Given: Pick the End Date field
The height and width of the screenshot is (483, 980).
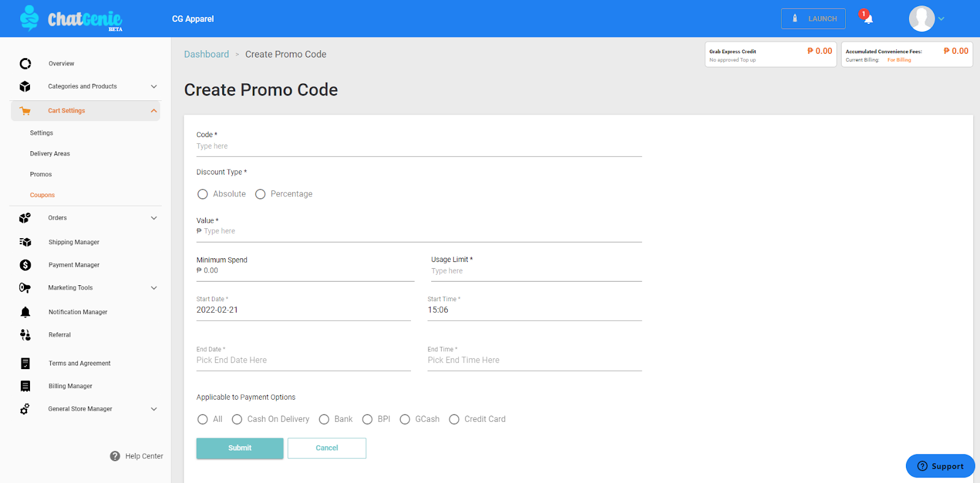Looking at the screenshot, I should click(304, 361).
